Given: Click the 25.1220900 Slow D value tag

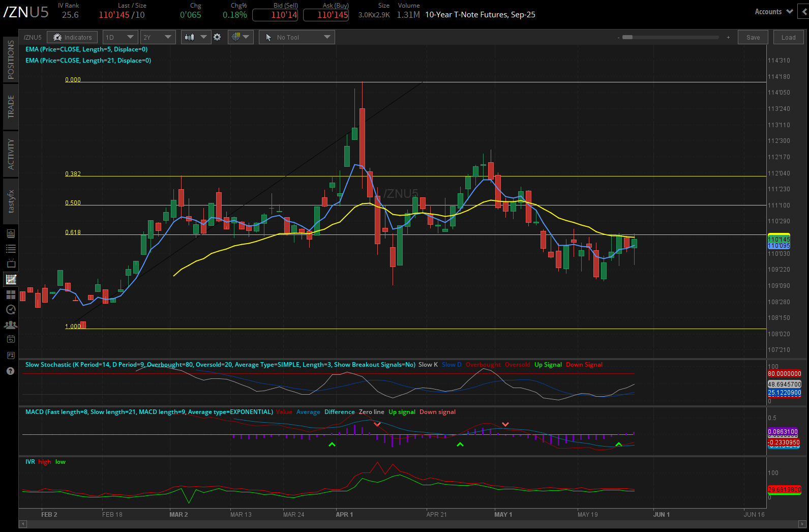Looking at the screenshot, I should (x=784, y=393).
